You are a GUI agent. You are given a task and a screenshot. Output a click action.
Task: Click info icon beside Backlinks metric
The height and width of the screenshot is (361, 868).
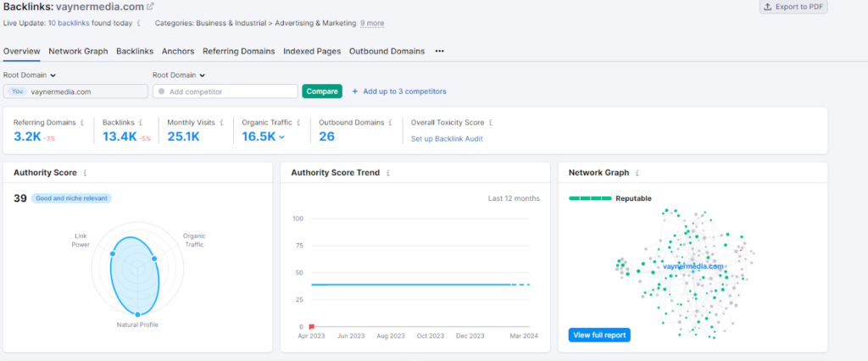point(141,122)
